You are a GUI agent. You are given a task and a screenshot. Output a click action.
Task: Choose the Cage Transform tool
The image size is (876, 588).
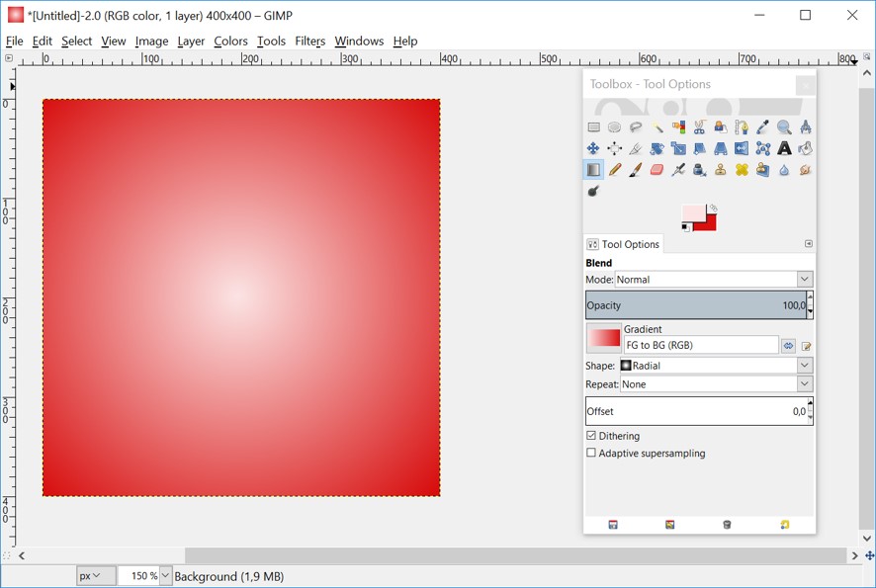pyautogui.click(x=763, y=148)
